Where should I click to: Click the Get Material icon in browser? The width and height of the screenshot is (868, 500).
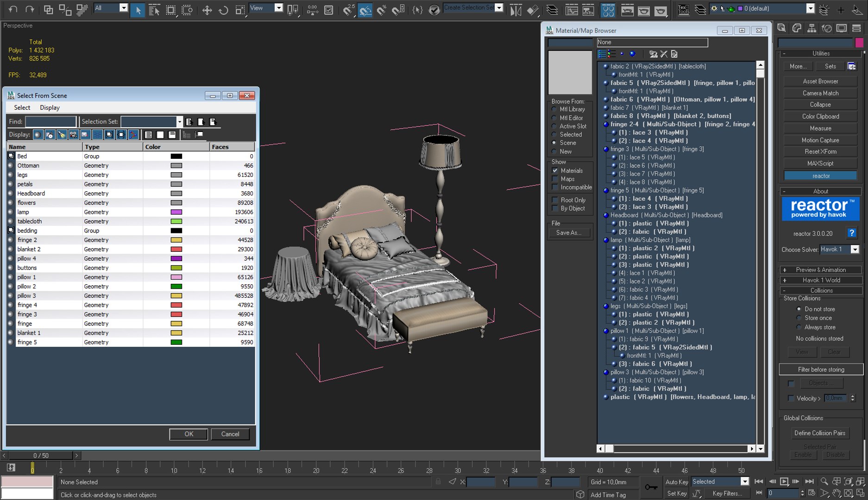click(653, 54)
